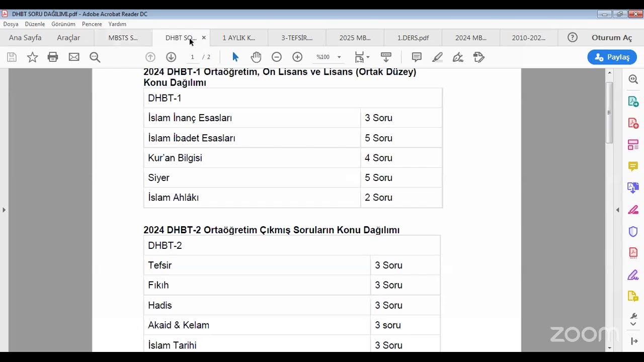Image resolution: width=644 pixels, height=362 pixels.
Task: Open yellow Comment tool in right sidebar
Action: [x=633, y=166]
